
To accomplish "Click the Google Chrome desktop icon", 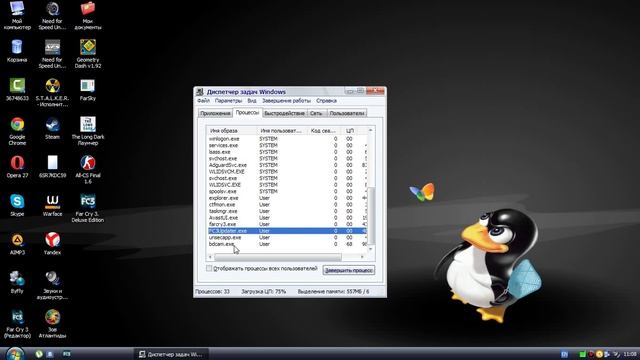I will point(17,131).
